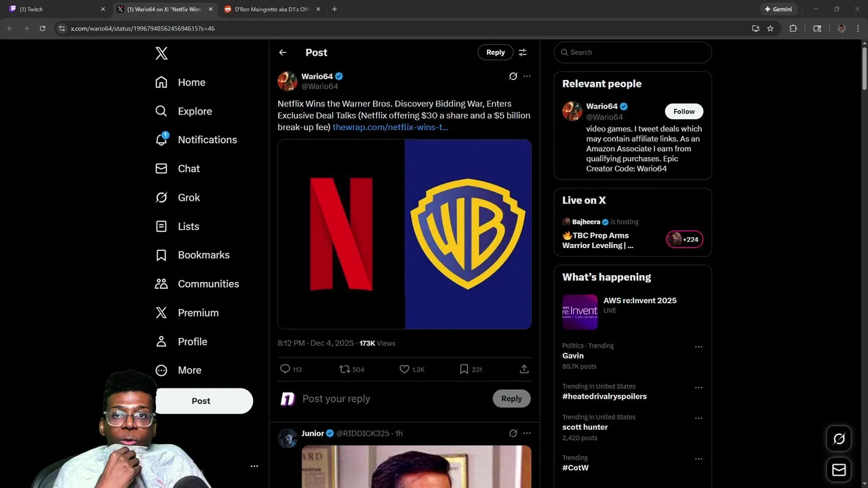
Task: Click the X logo in sidebar
Action: pyautogui.click(x=161, y=54)
